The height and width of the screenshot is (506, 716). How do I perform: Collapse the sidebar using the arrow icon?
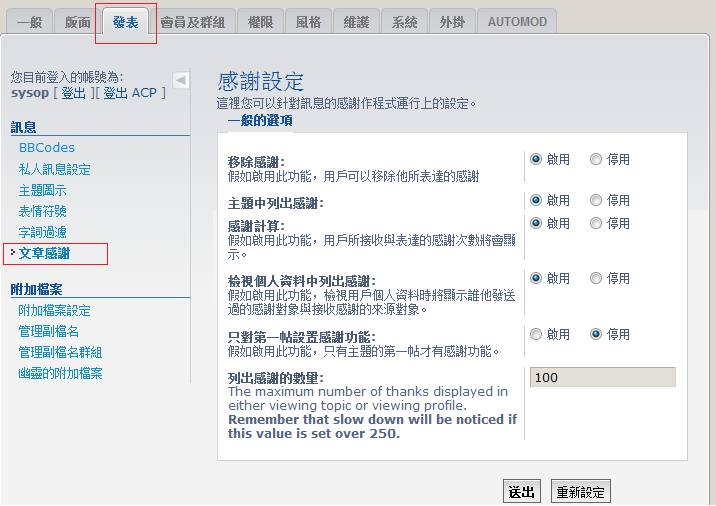[x=181, y=80]
